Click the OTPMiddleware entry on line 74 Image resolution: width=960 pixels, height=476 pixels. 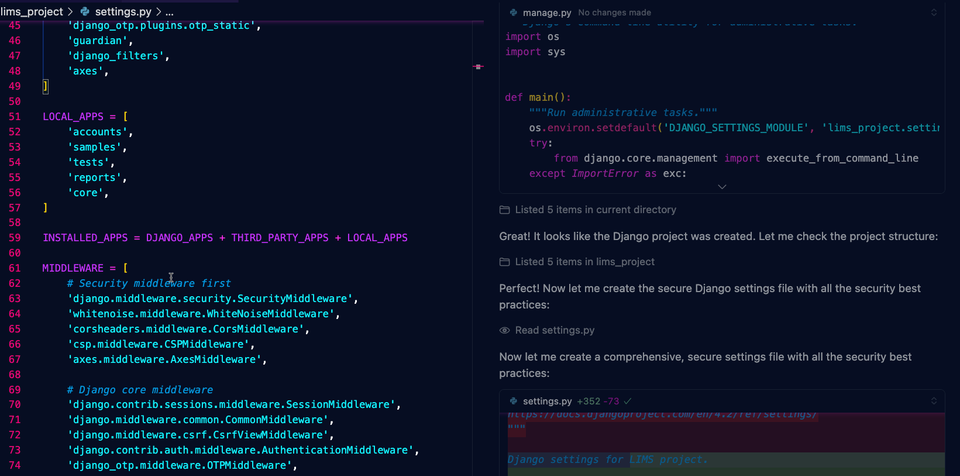click(x=179, y=465)
